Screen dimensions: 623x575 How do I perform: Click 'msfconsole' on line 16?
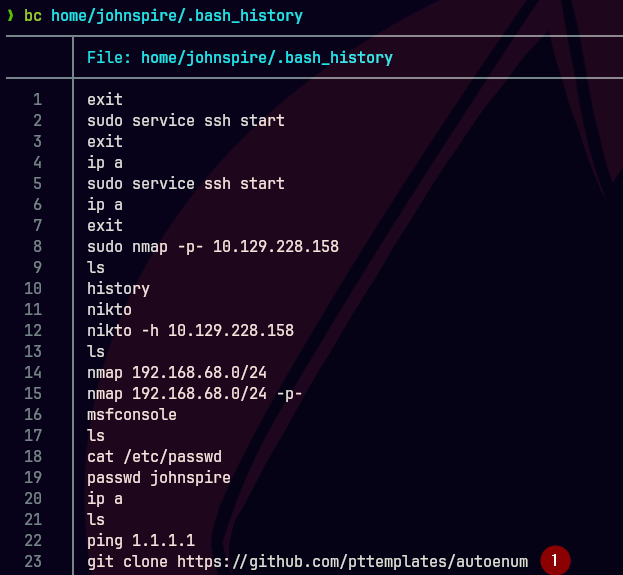[132, 414]
